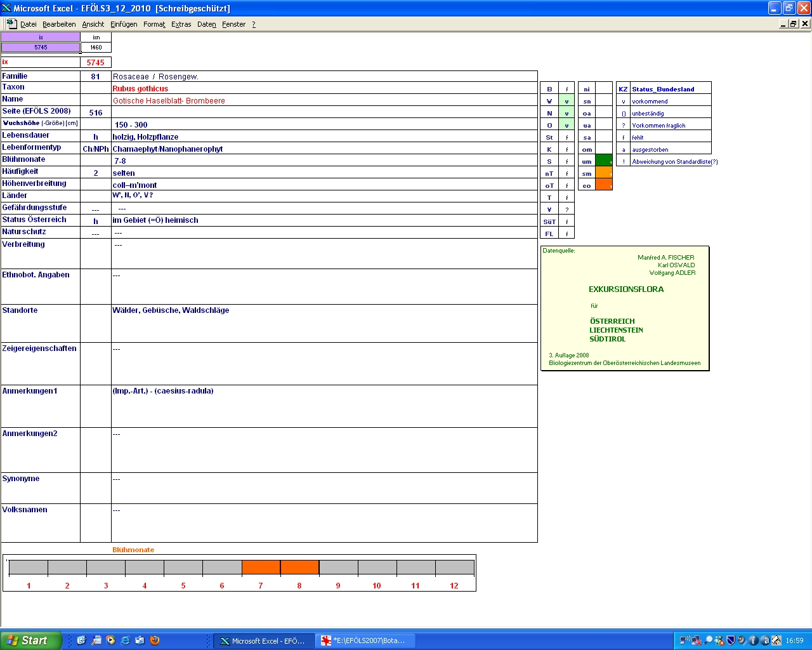This screenshot has height=650, width=812.
Task: Click the grey month 1 bar
Action: tap(29, 567)
